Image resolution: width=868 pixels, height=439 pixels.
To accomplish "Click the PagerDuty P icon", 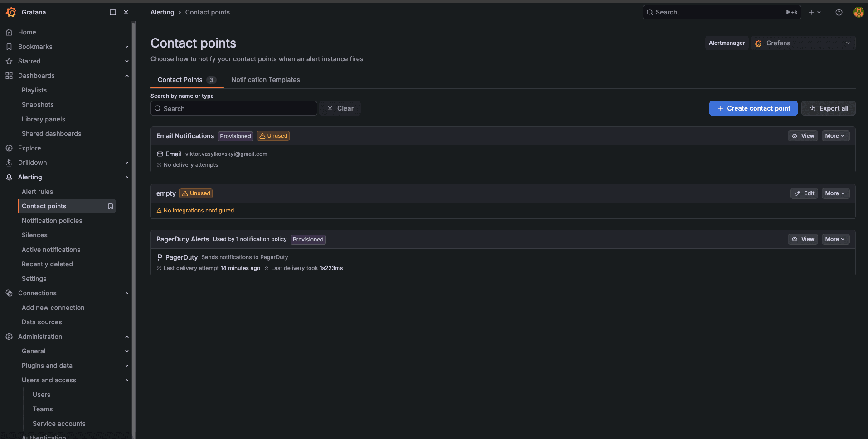I will coord(160,257).
